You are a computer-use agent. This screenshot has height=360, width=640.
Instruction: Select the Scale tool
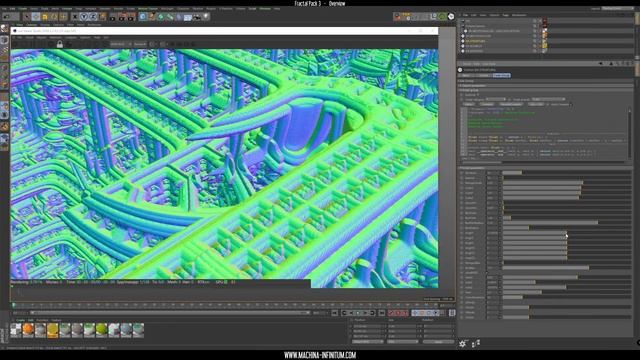[x=45, y=17]
